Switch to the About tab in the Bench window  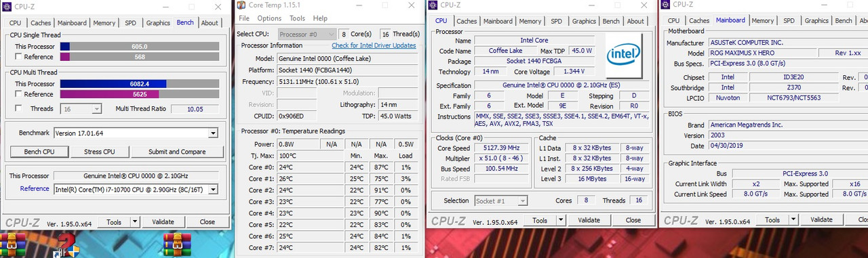tap(210, 23)
